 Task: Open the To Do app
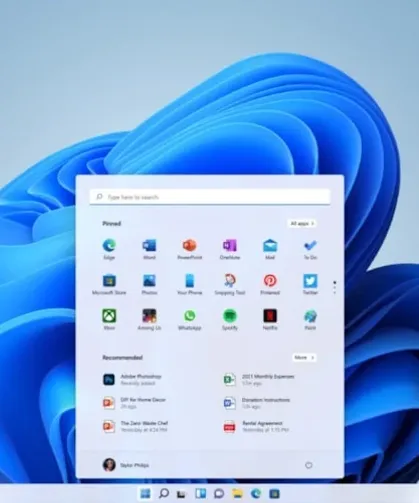(x=310, y=249)
